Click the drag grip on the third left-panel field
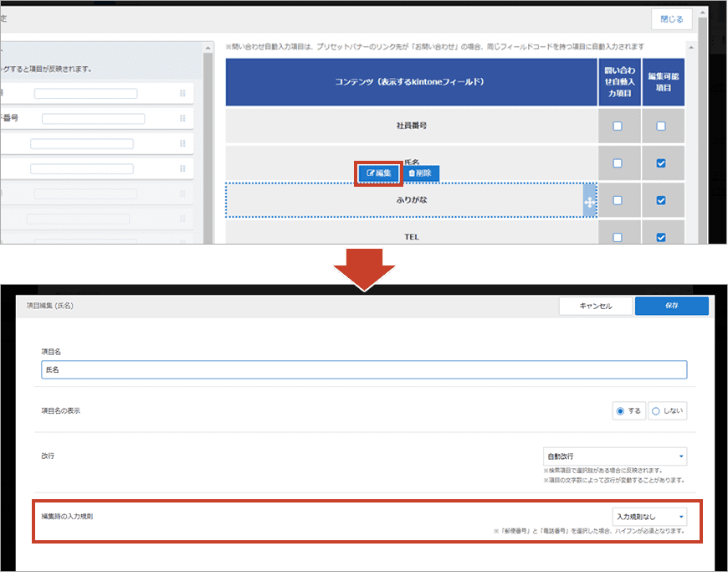Image resolution: width=728 pixels, height=572 pixels. pyautogui.click(x=182, y=144)
